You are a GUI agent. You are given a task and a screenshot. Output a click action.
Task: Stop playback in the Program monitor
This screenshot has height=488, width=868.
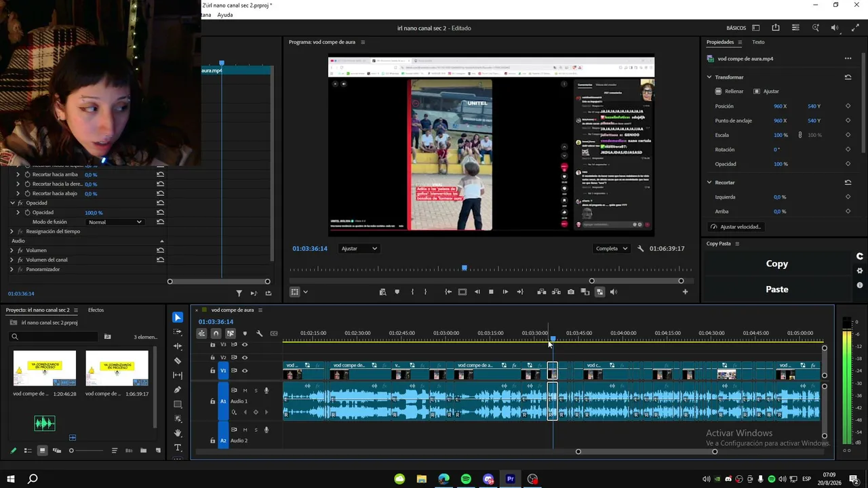point(491,292)
